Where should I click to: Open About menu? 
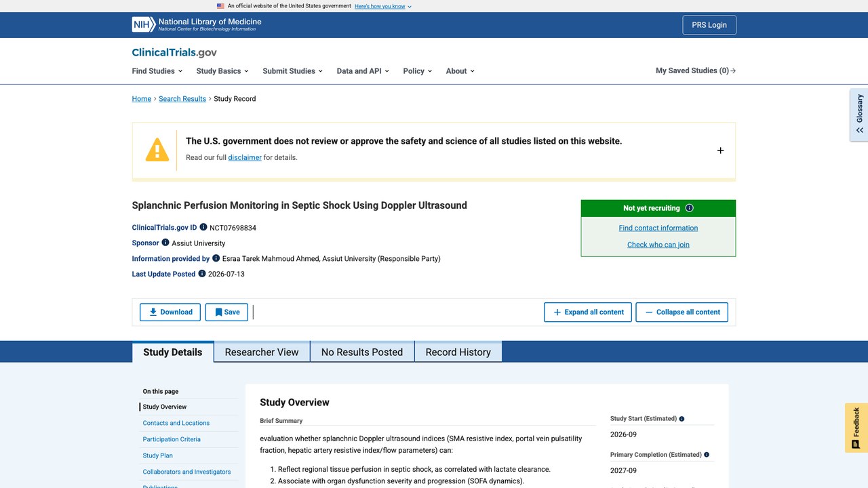(460, 70)
